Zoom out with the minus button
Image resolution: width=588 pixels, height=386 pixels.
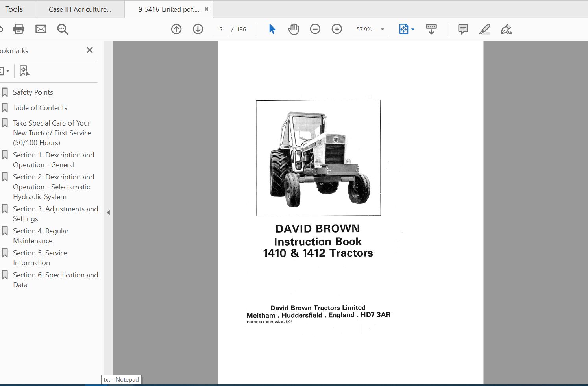tap(315, 29)
